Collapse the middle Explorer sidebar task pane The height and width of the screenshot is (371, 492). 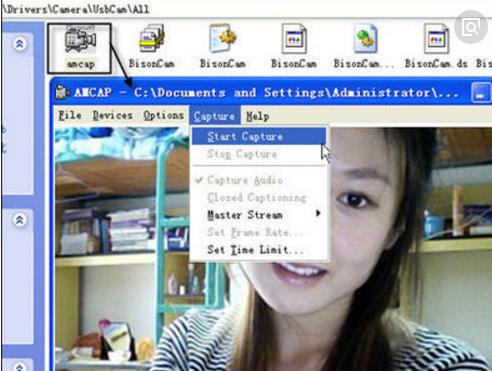pos(20,220)
